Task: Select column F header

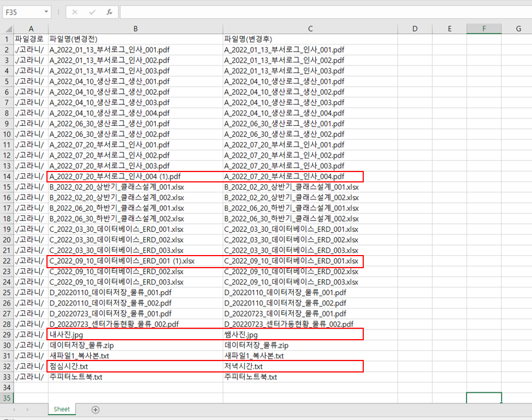Action: pyautogui.click(x=484, y=29)
